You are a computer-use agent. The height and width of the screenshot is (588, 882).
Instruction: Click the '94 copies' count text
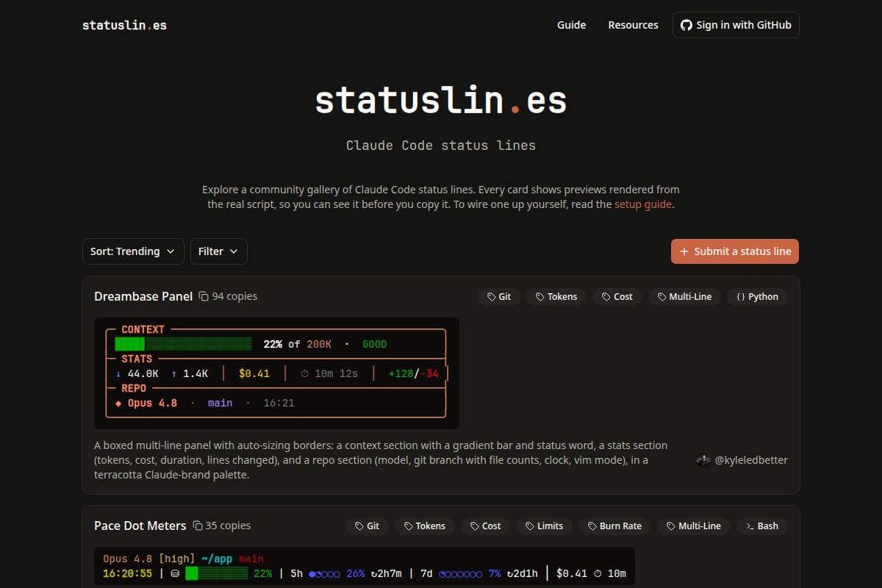tap(234, 296)
